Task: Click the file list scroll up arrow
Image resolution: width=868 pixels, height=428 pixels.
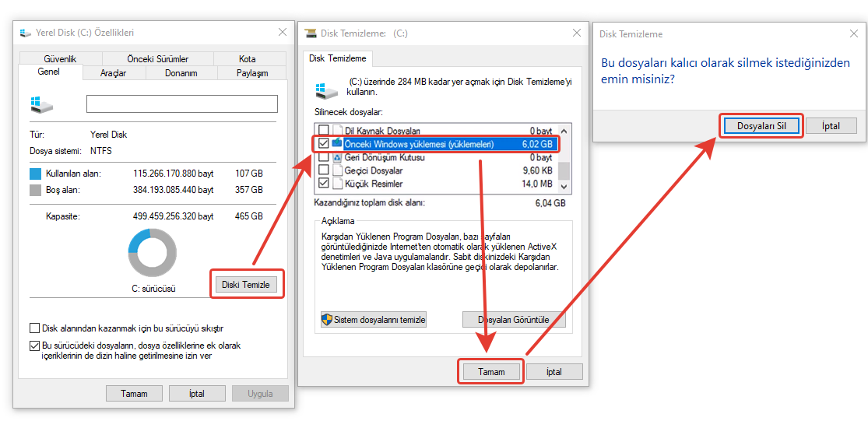Action: click(565, 129)
